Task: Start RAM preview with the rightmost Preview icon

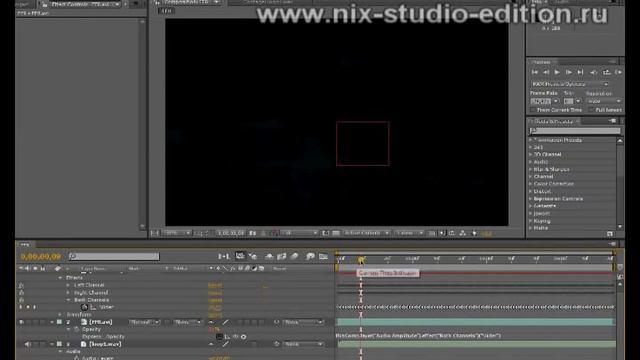Action: pos(618,72)
